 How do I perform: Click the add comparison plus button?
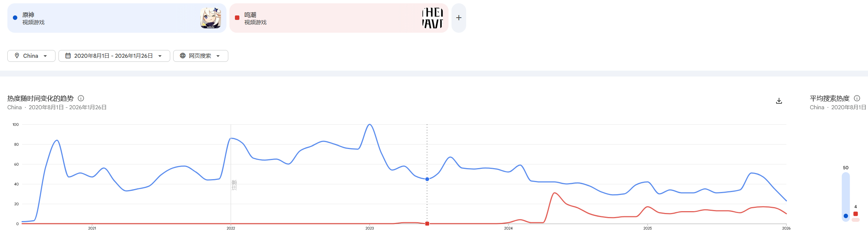tap(459, 18)
